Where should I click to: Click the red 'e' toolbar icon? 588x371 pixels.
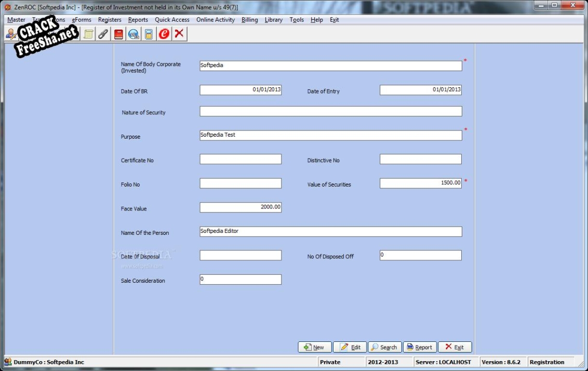pos(164,34)
